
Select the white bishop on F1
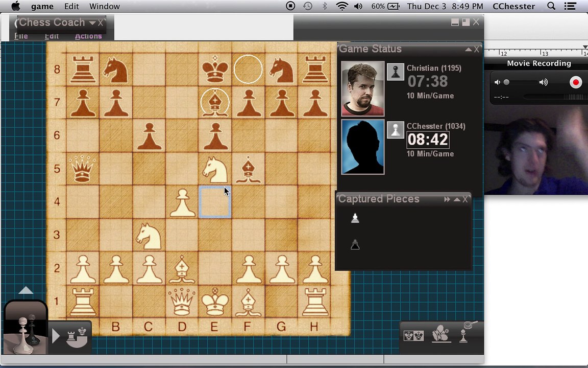tap(248, 302)
